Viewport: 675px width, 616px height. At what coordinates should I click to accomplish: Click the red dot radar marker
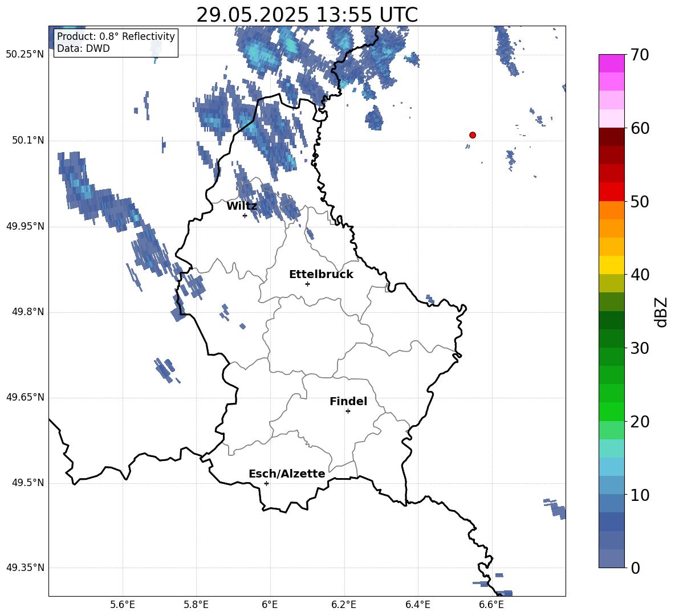(x=472, y=135)
